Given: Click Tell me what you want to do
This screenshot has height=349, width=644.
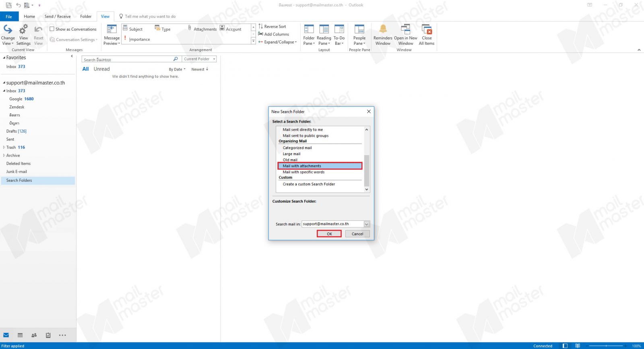Looking at the screenshot, I should [x=150, y=17].
